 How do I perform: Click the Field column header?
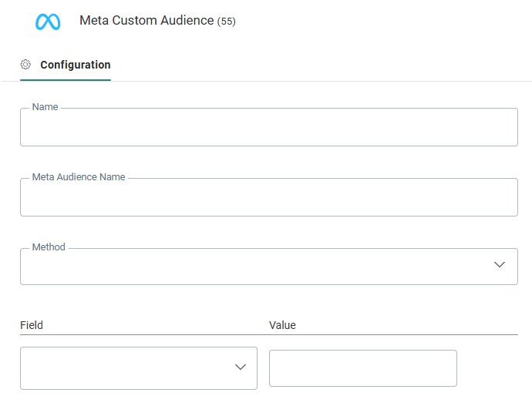pos(32,325)
